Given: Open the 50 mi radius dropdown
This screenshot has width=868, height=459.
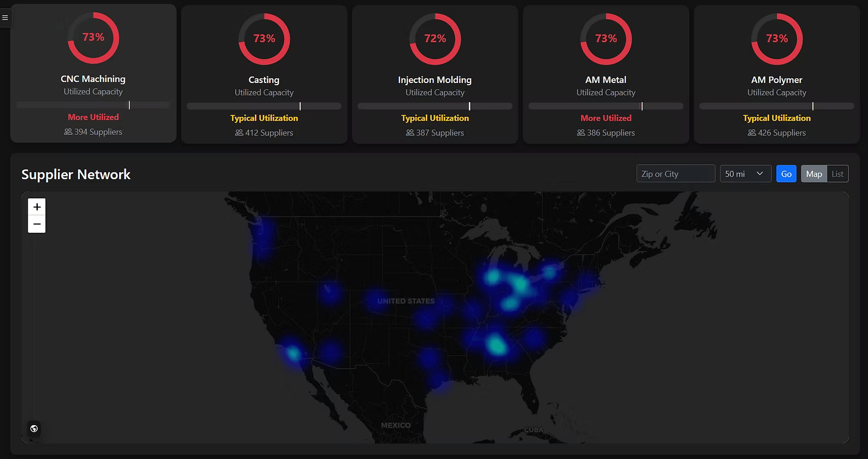Looking at the screenshot, I should [x=746, y=174].
